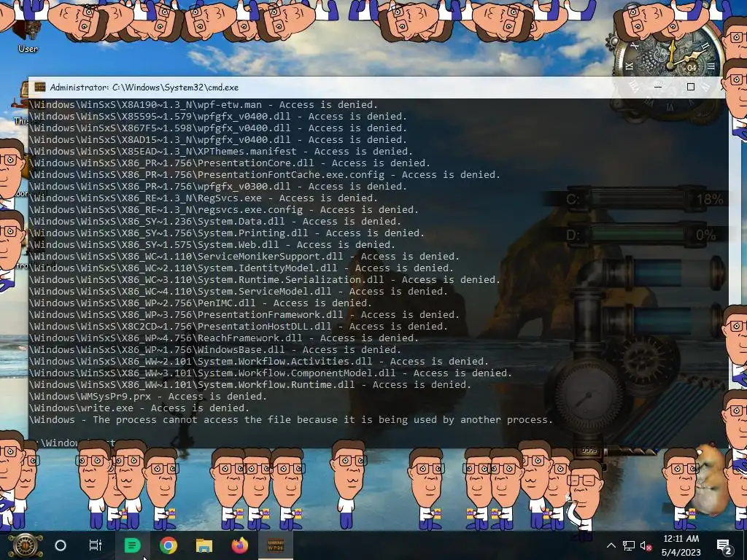The height and width of the screenshot is (560, 747).
Task: Click the X867F5~1.598 wpfgfx_v0400.dll line
Action: point(218,128)
